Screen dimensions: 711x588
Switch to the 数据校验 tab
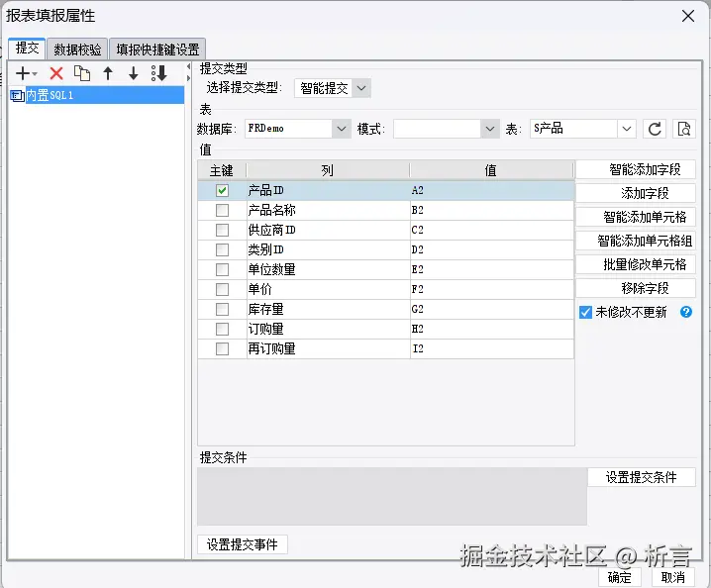(x=77, y=49)
